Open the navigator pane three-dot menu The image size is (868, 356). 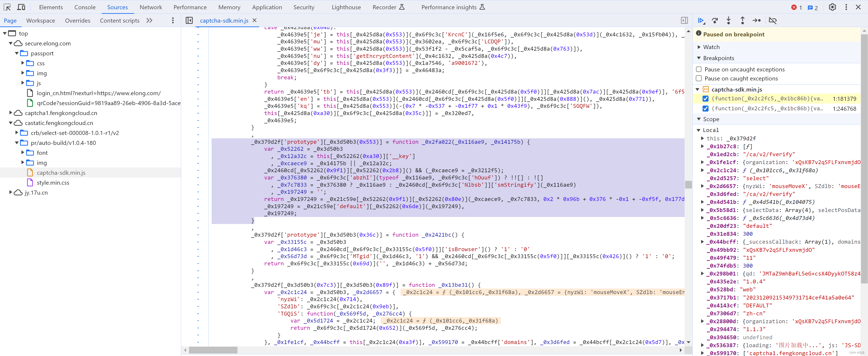coord(173,21)
